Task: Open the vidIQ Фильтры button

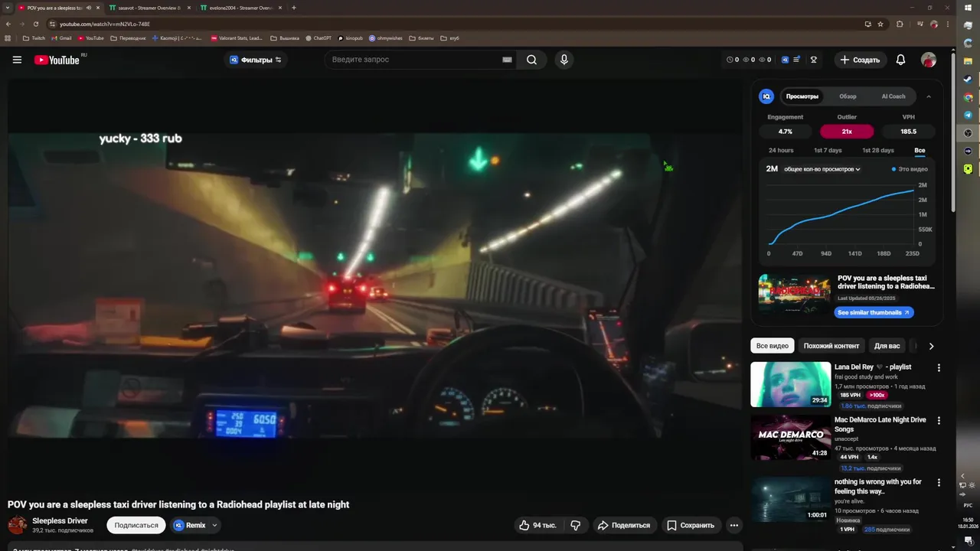Action: (256, 60)
